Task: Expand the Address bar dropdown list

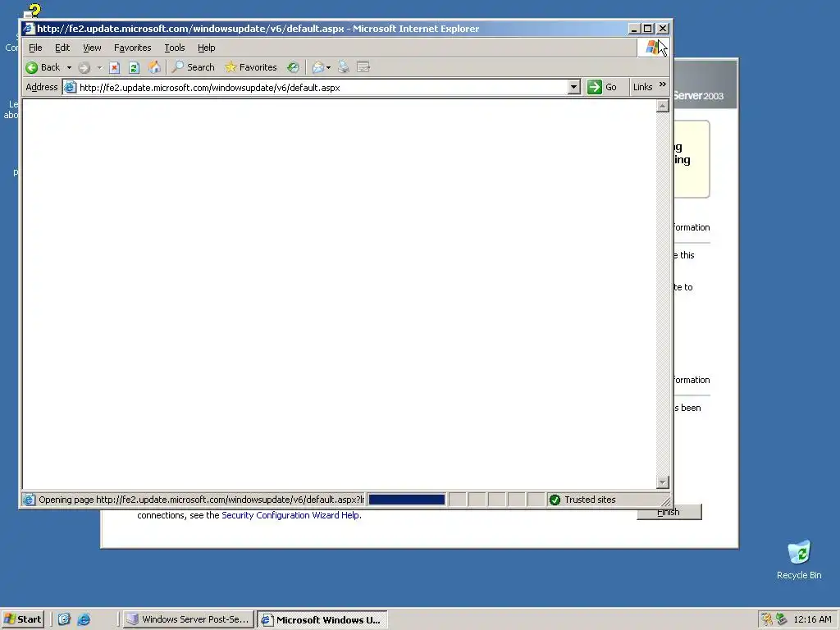Action: pyautogui.click(x=573, y=87)
